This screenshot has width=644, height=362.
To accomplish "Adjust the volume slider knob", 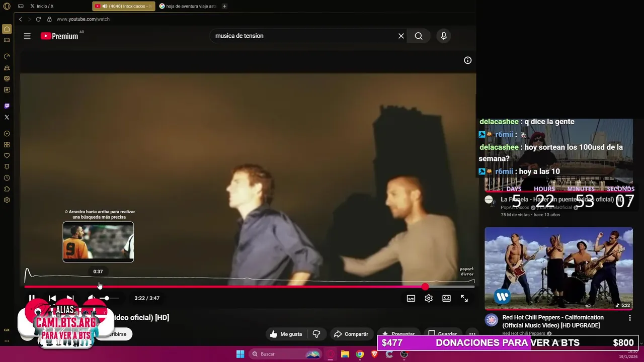I will (x=106, y=298).
